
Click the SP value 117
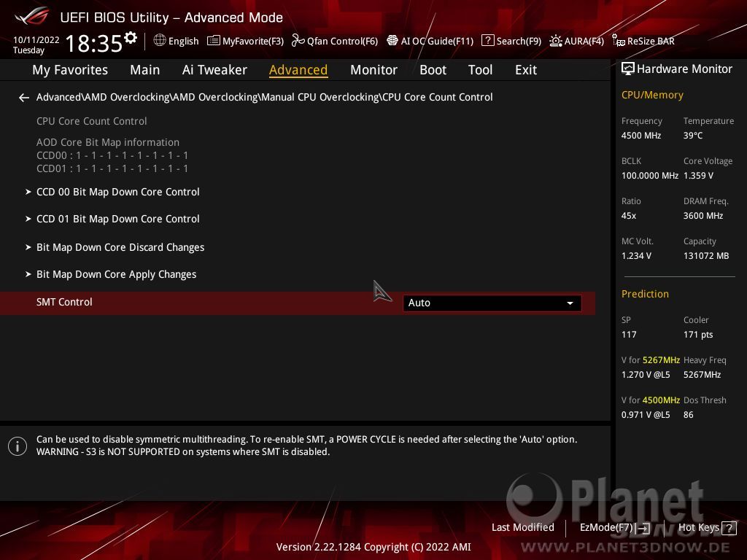pyautogui.click(x=629, y=335)
